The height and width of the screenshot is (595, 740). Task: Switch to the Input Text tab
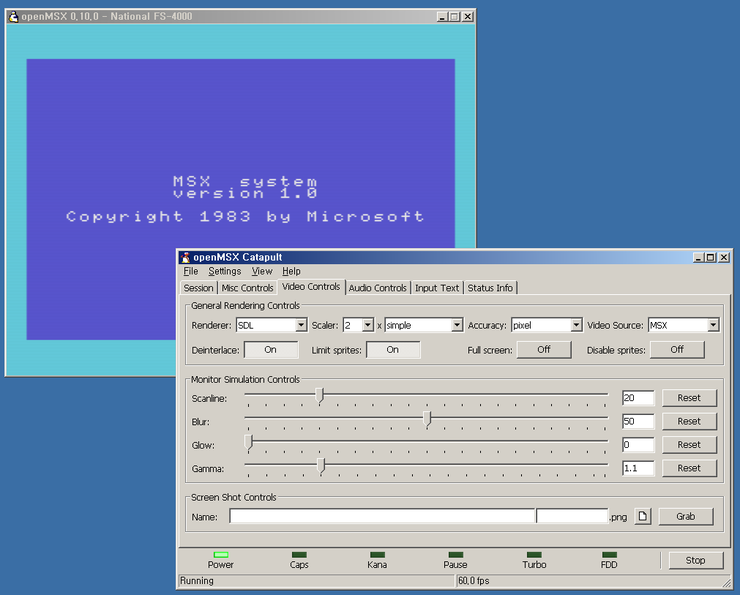[437, 288]
